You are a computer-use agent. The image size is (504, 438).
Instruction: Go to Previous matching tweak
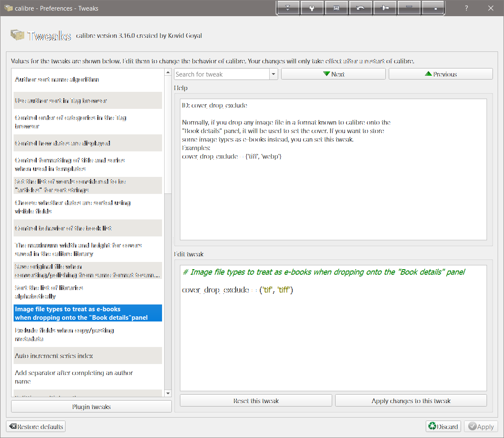click(x=441, y=74)
